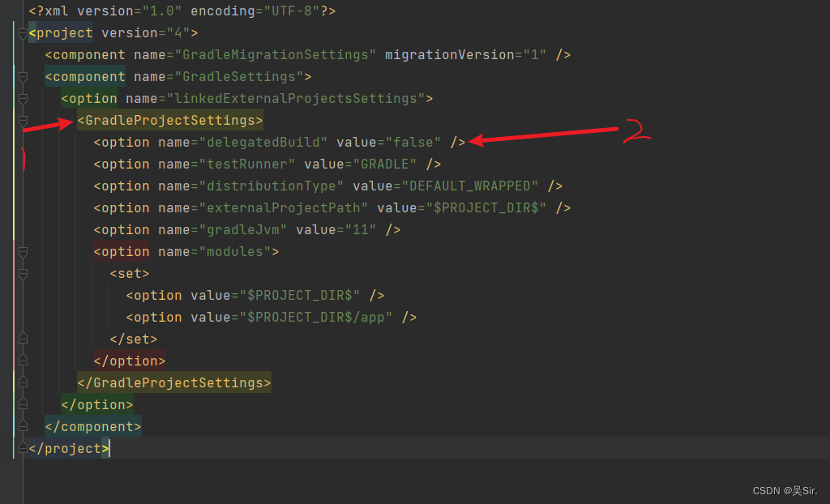Click the "distributionType" option name
Screen dimensions: 830x504
tap(271, 186)
